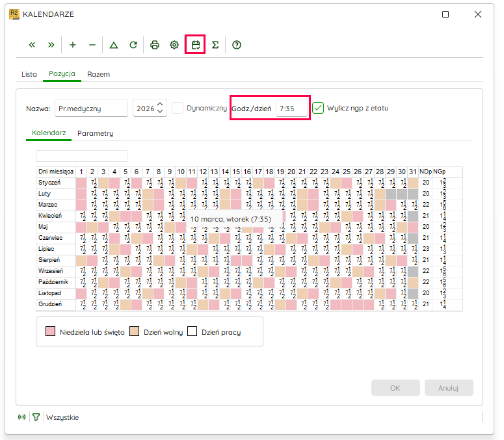Go to next record with double-right arrows
The width and height of the screenshot is (504, 440).
click(51, 45)
